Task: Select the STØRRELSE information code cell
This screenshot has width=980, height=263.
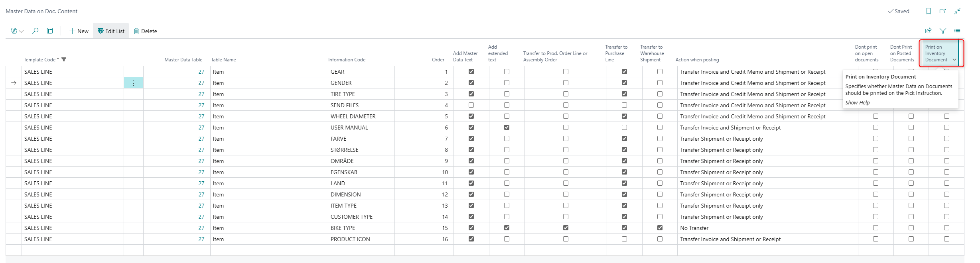Action: pyautogui.click(x=361, y=150)
